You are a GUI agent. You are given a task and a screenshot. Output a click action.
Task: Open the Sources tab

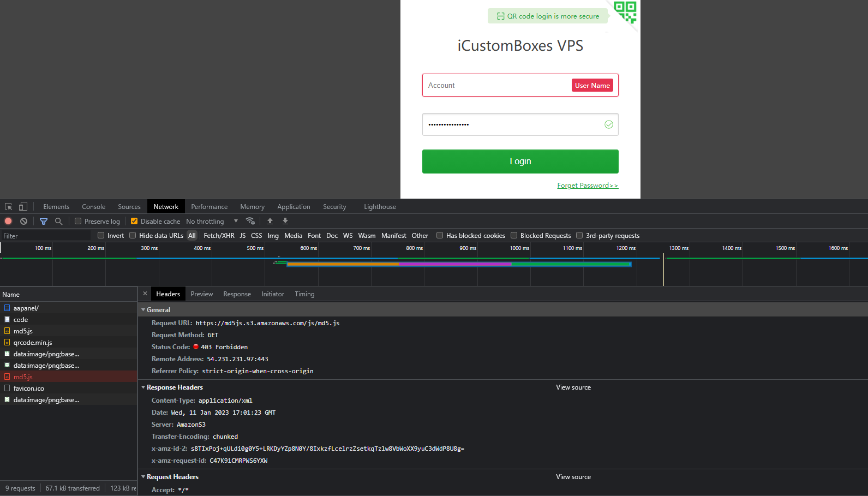click(x=129, y=207)
